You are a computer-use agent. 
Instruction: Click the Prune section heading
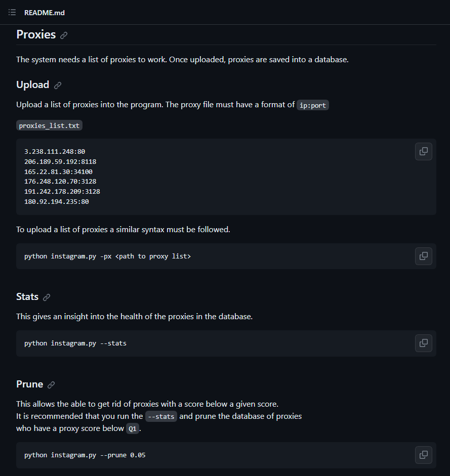click(x=29, y=384)
